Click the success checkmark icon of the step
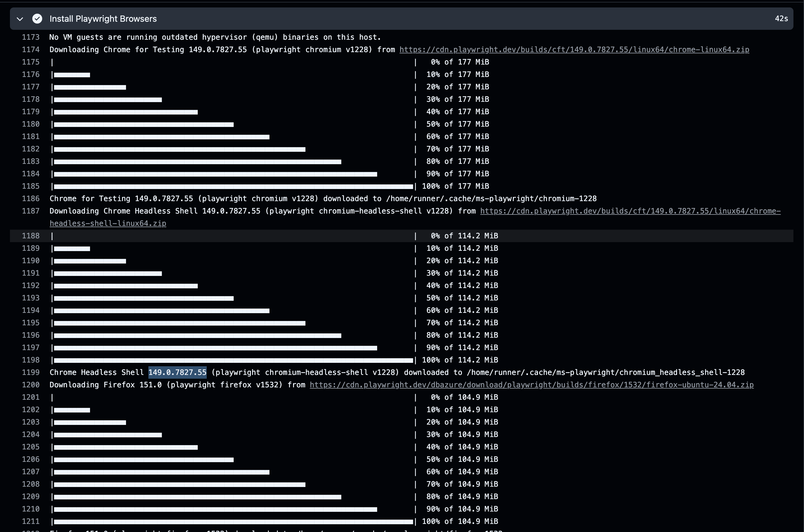Image resolution: width=804 pixels, height=532 pixels. coord(37,19)
